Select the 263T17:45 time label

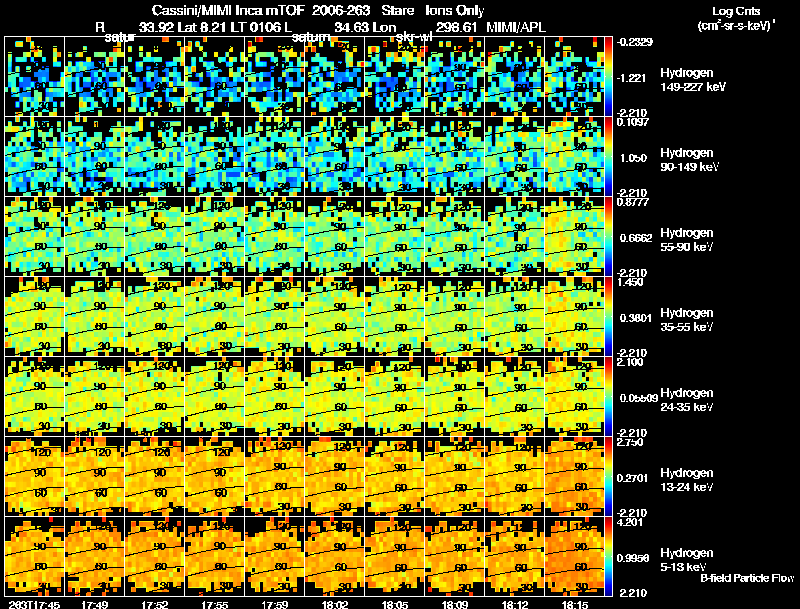[34, 604]
